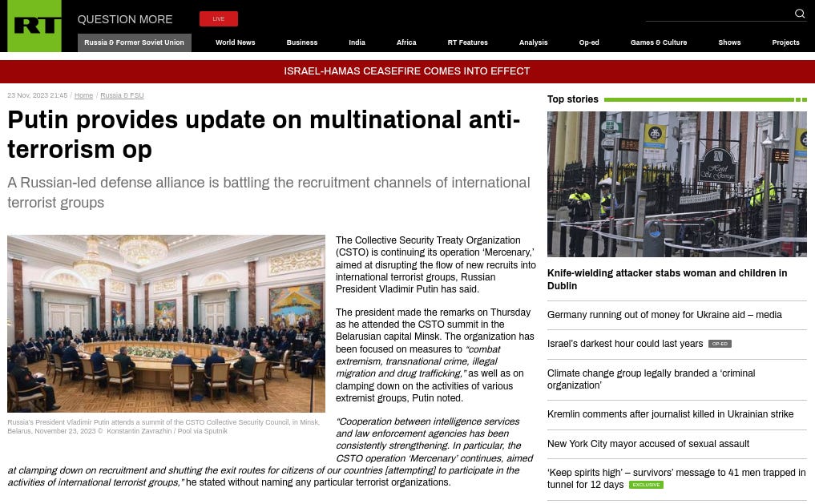Open New York City mayor accused story

(648, 444)
